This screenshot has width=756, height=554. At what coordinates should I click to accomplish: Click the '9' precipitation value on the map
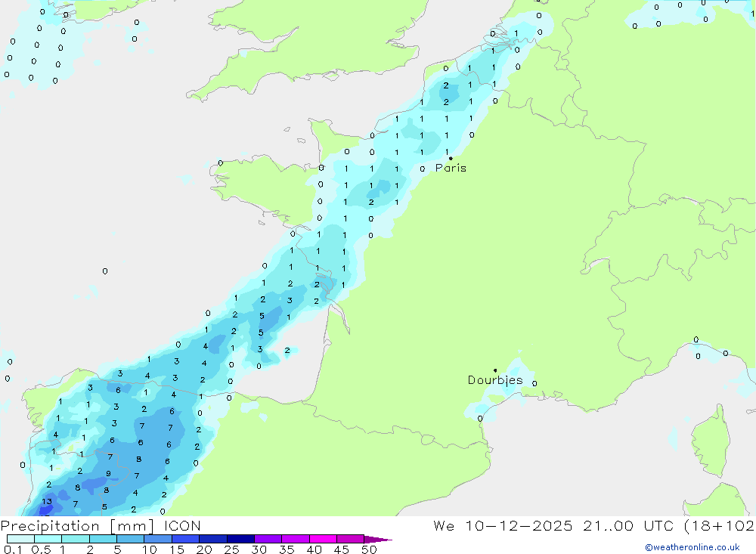(108, 473)
